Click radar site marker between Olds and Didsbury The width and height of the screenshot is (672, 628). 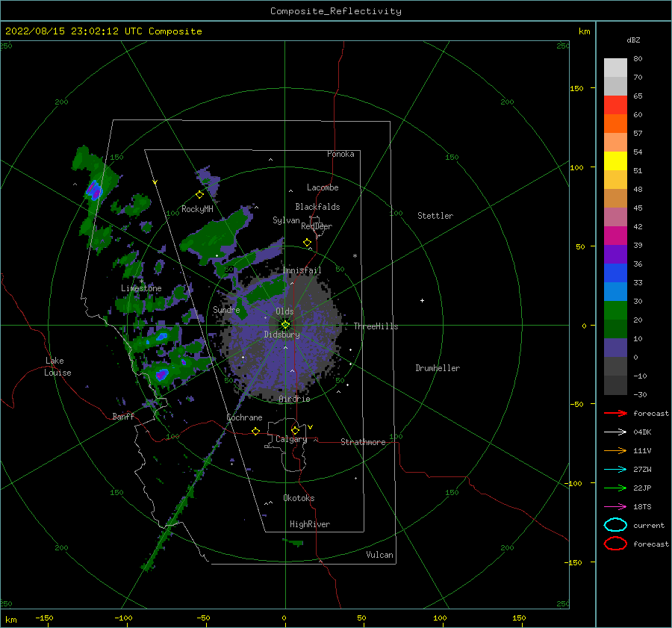tap(285, 325)
